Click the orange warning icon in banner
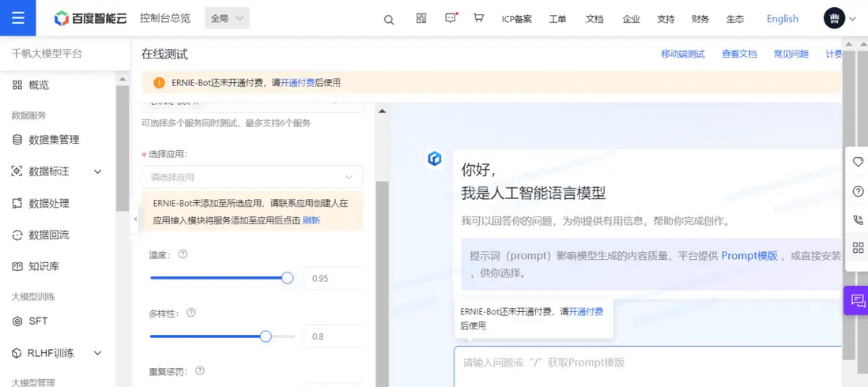Screen dimensions: 868x387 [x=160, y=83]
